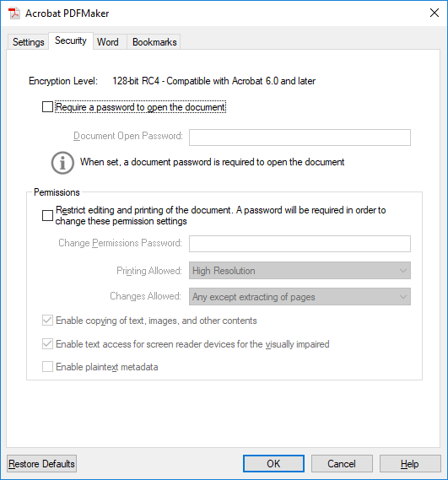448x480 pixels.
Task: Enable Require a password to open the document
Action: tap(47, 107)
